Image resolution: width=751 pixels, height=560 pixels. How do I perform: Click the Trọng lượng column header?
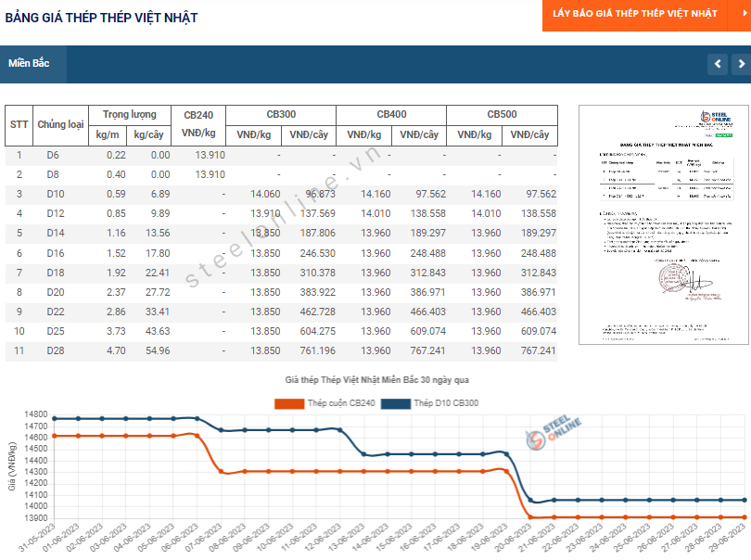coord(129,114)
